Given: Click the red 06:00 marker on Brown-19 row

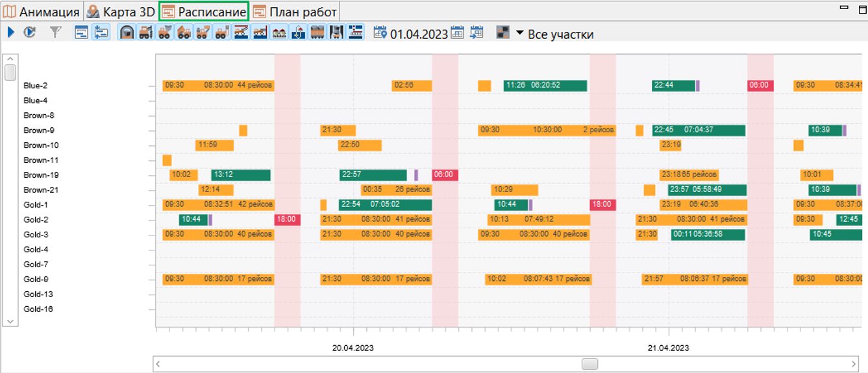Looking at the screenshot, I should pyautogui.click(x=445, y=175).
